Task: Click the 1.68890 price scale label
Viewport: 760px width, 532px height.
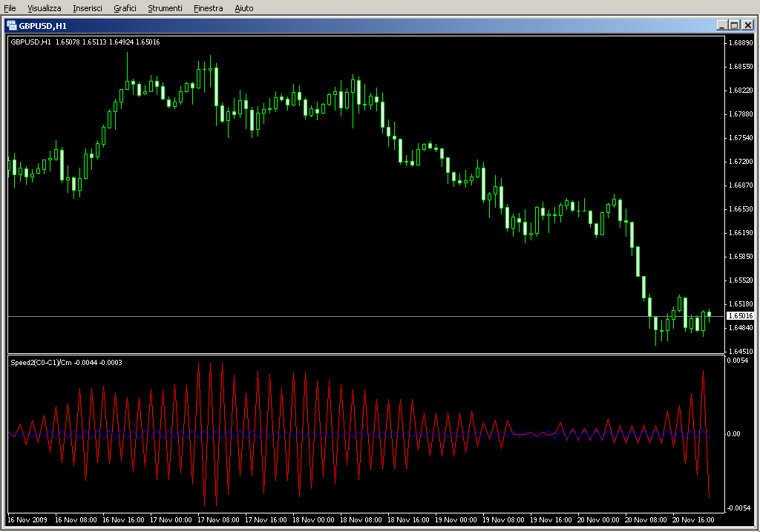Action: tap(740, 43)
